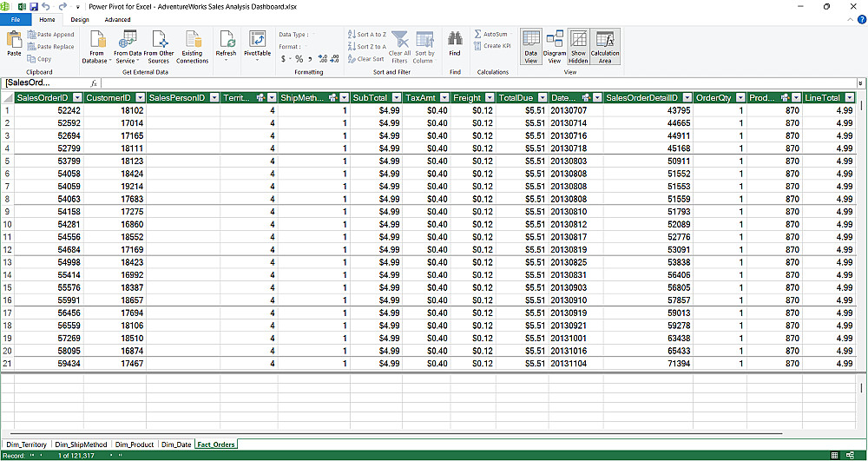Choose Paste Replace in Clipboard group
This screenshot has height=461, width=868.
[x=50, y=47]
